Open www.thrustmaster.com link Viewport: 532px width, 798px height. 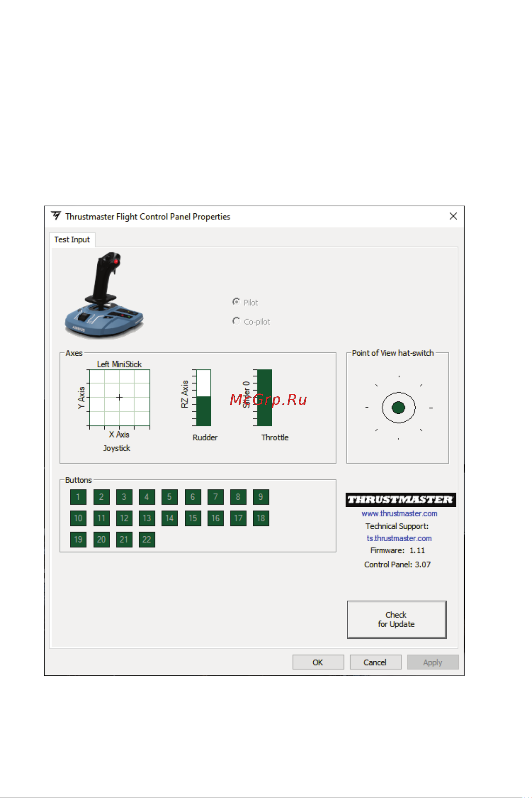click(x=399, y=514)
